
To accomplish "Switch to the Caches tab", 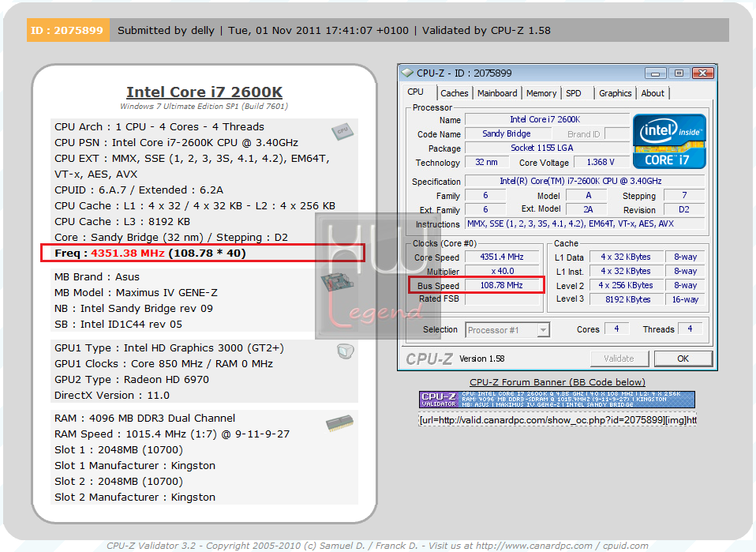I will 455,93.
